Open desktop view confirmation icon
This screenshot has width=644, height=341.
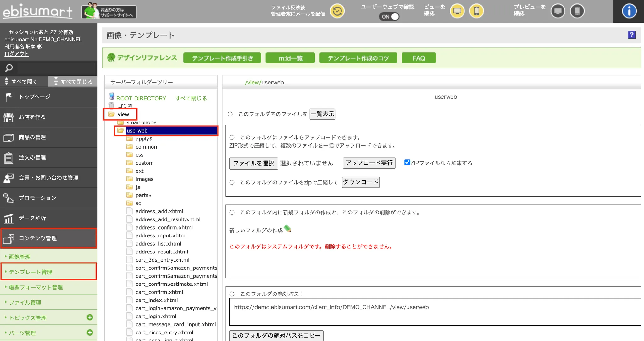coord(457,11)
